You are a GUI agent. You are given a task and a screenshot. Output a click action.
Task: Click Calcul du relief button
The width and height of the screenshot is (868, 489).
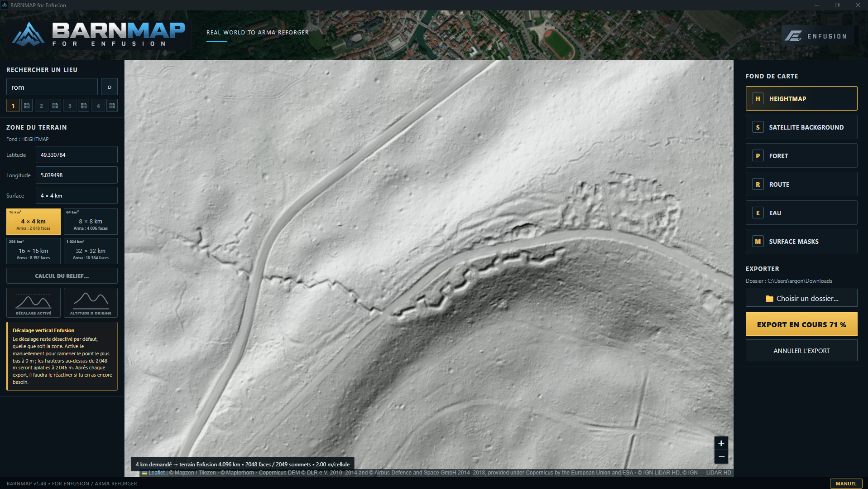(x=62, y=276)
